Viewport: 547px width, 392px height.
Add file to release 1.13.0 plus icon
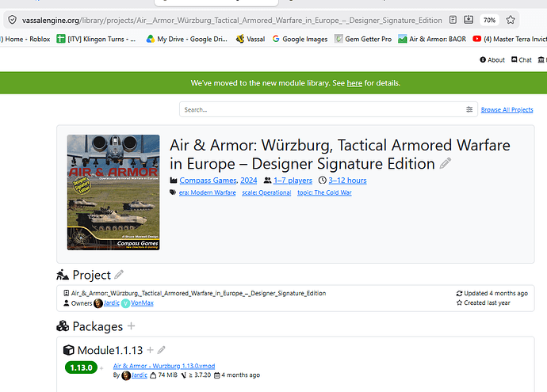click(101, 368)
